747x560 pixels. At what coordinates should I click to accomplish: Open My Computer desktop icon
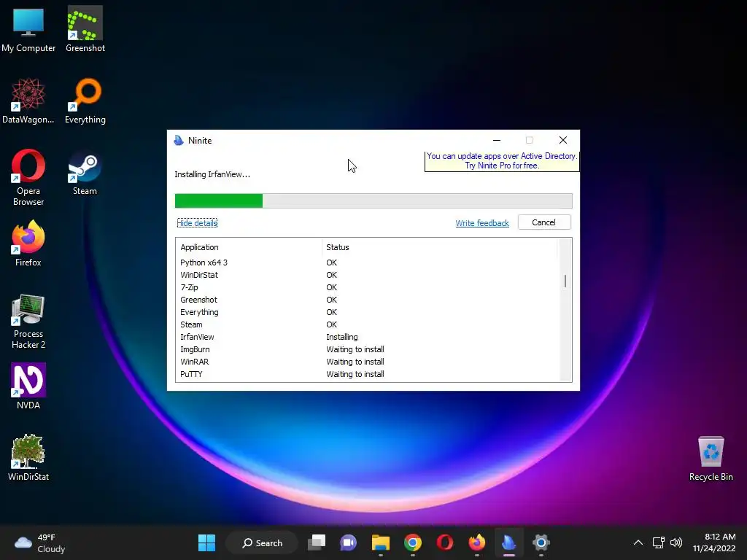point(28,29)
